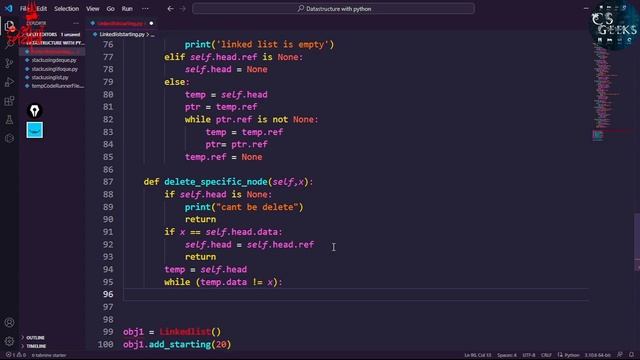Open the Edit menu

(x=42, y=9)
